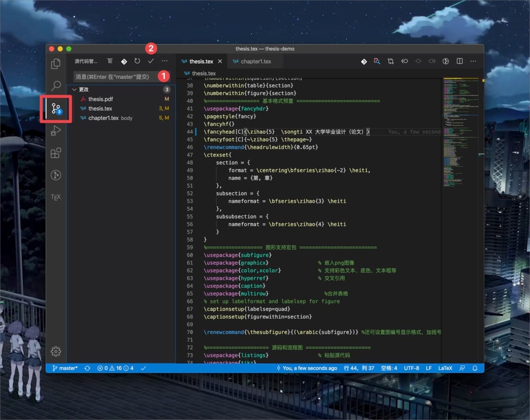Image resolution: width=530 pixels, height=420 pixels.
Task: Open the Run and Debug view
Action: tap(56, 131)
